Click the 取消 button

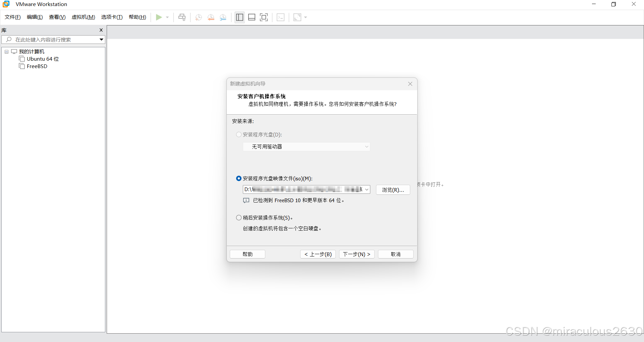tap(396, 254)
